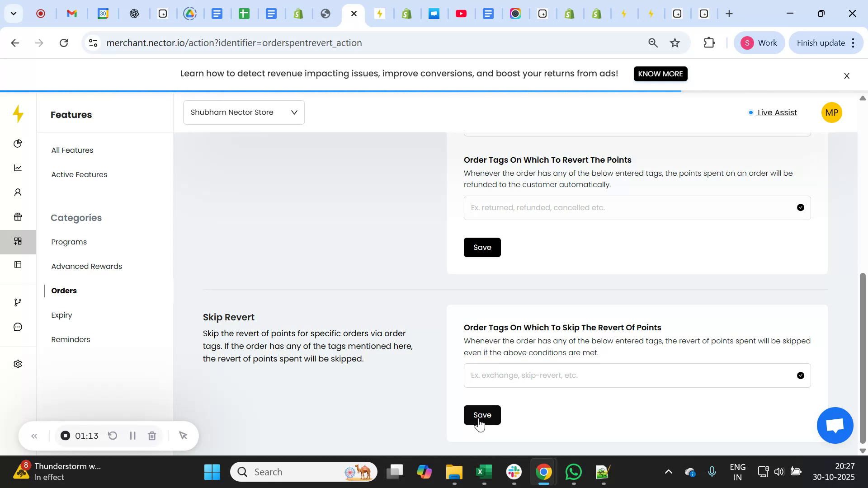Select the line chart reports icon

[x=18, y=168]
